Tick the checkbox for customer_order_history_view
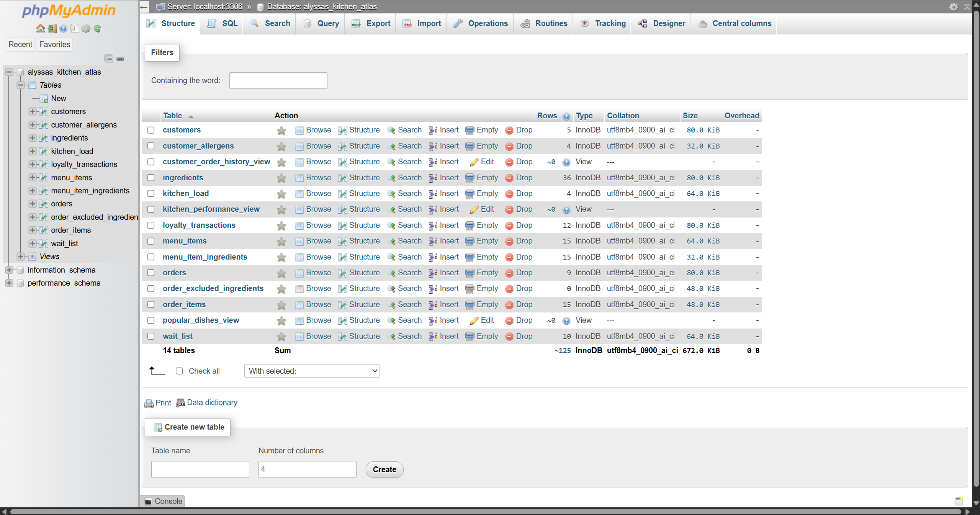The width and height of the screenshot is (980, 515). coord(151,162)
